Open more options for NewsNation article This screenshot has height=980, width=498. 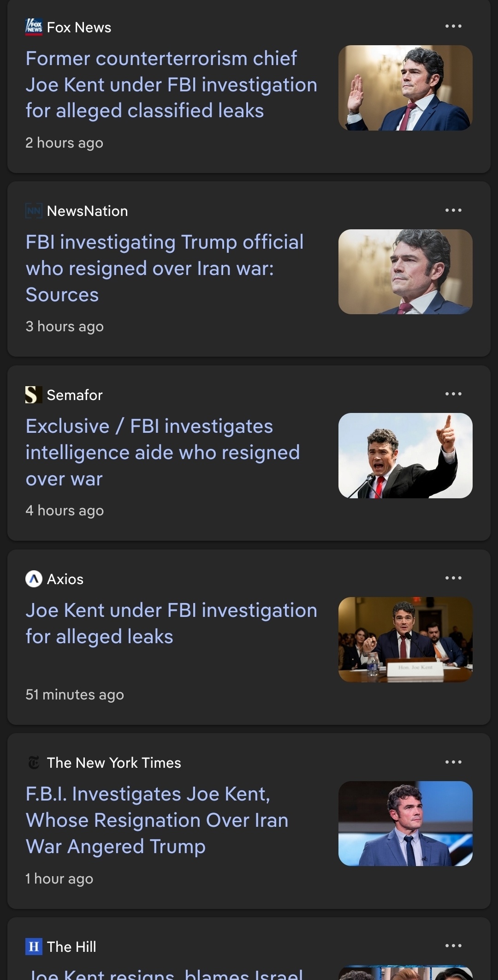pyautogui.click(x=453, y=210)
